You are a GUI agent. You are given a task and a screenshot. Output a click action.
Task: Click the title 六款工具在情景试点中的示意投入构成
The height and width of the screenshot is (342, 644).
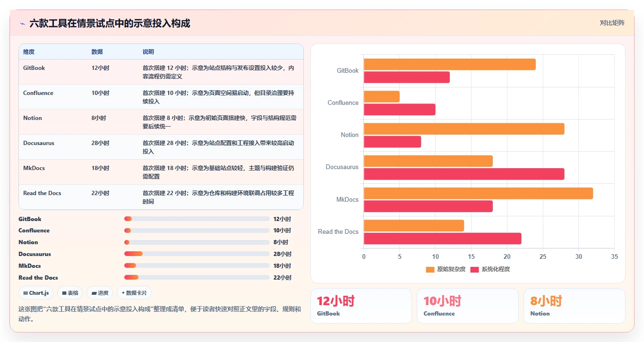(x=110, y=24)
